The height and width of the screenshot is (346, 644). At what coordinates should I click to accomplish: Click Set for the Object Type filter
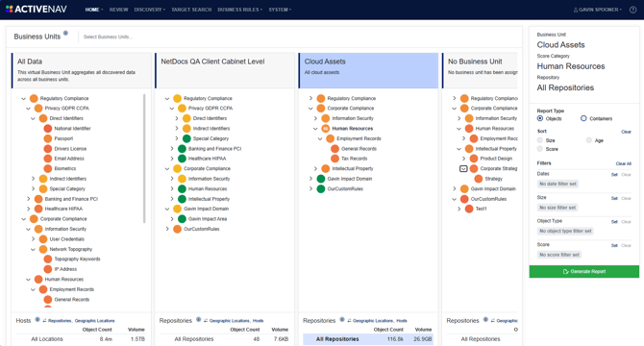(614, 222)
